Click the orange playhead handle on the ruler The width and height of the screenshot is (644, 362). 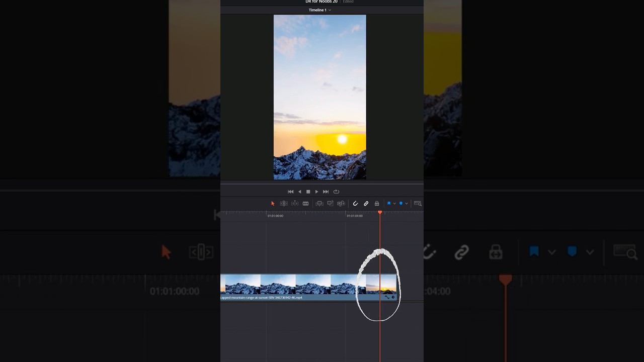coord(380,213)
